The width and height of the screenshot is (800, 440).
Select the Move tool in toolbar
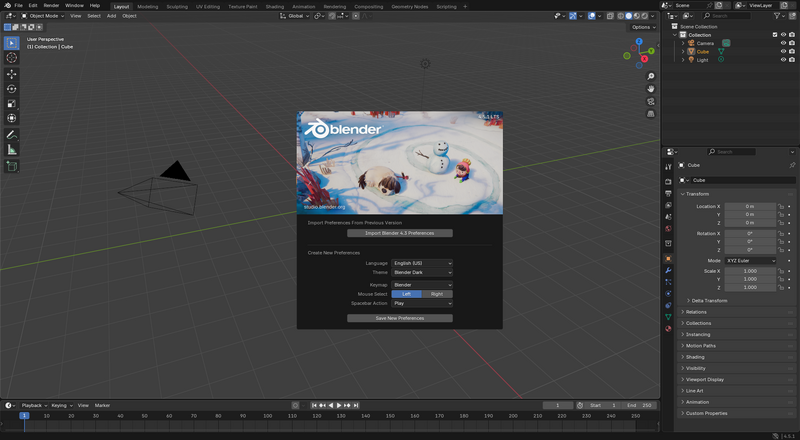pyautogui.click(x=12, y=74)
